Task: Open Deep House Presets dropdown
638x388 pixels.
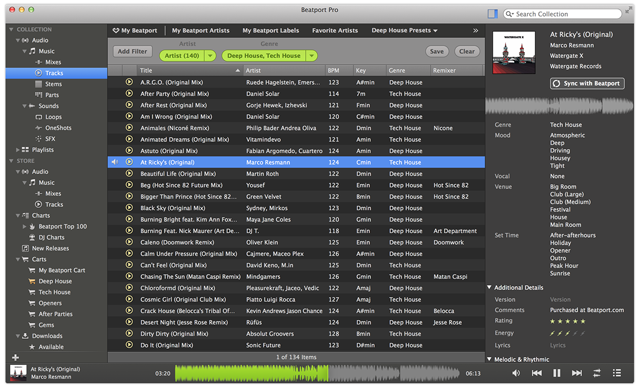Action: tap(404, 31)
